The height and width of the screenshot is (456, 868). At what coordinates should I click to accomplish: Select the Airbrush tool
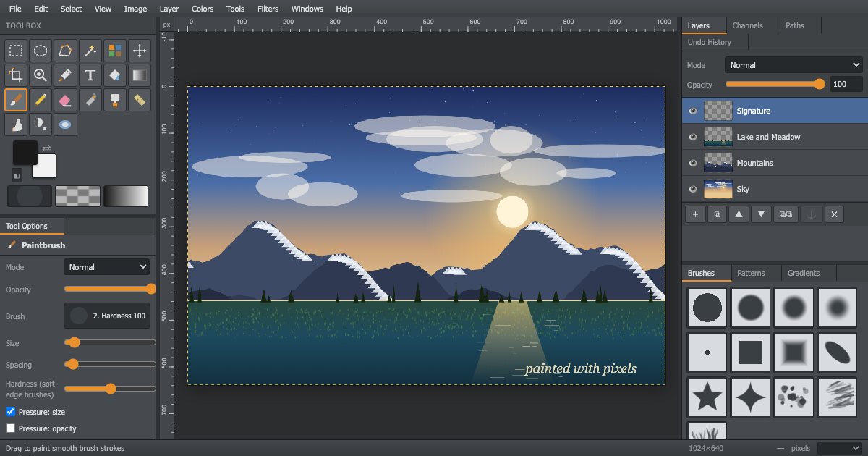click(x=90, y=100)
